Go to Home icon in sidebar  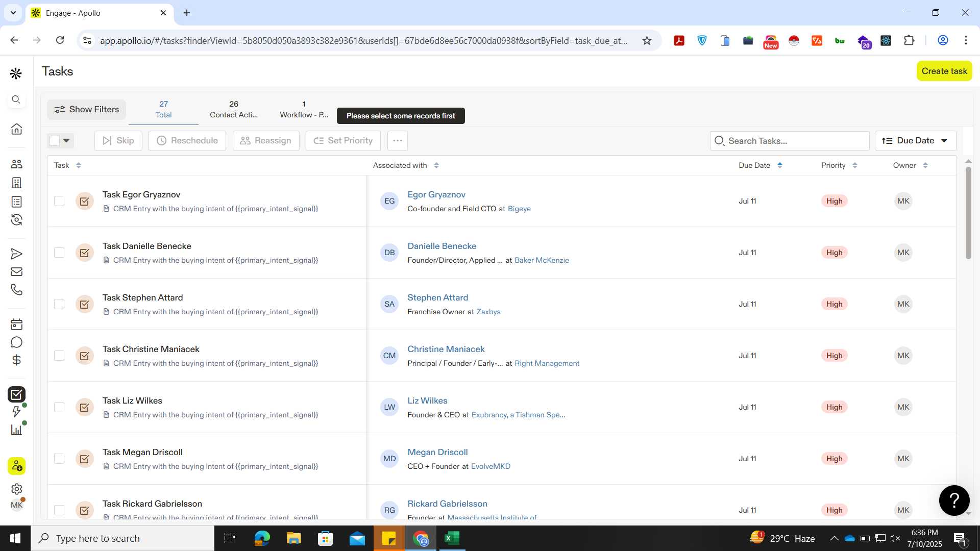[16, 129]
